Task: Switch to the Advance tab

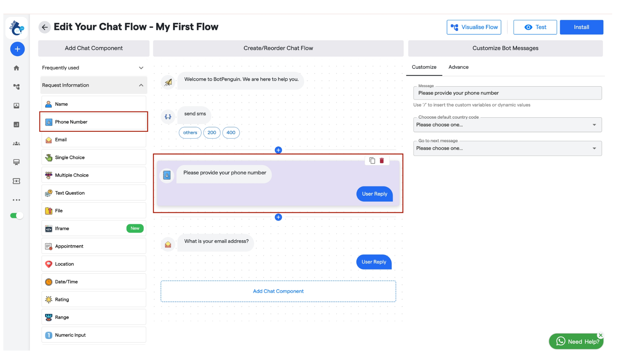Action: click(458, 67)
